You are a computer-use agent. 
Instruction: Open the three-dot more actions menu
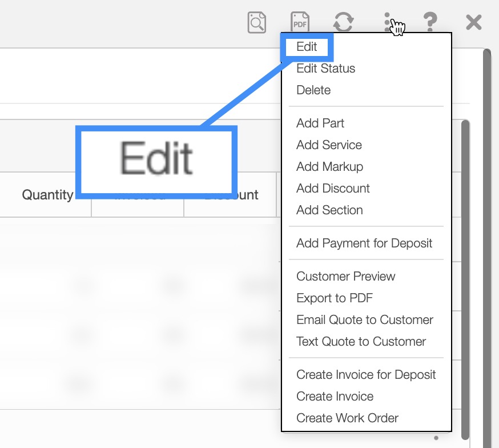point(388,22)
